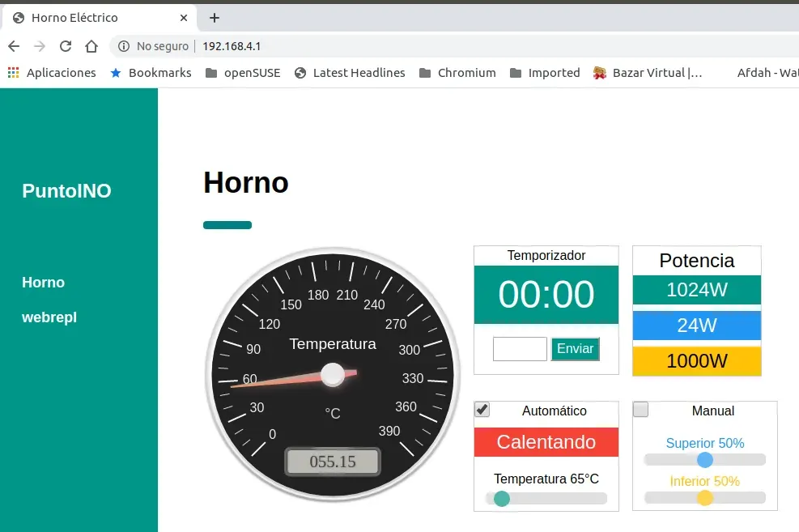Screen dimensions: 799x532
Task: Click the Temporizador panel title
Action: 546,255
